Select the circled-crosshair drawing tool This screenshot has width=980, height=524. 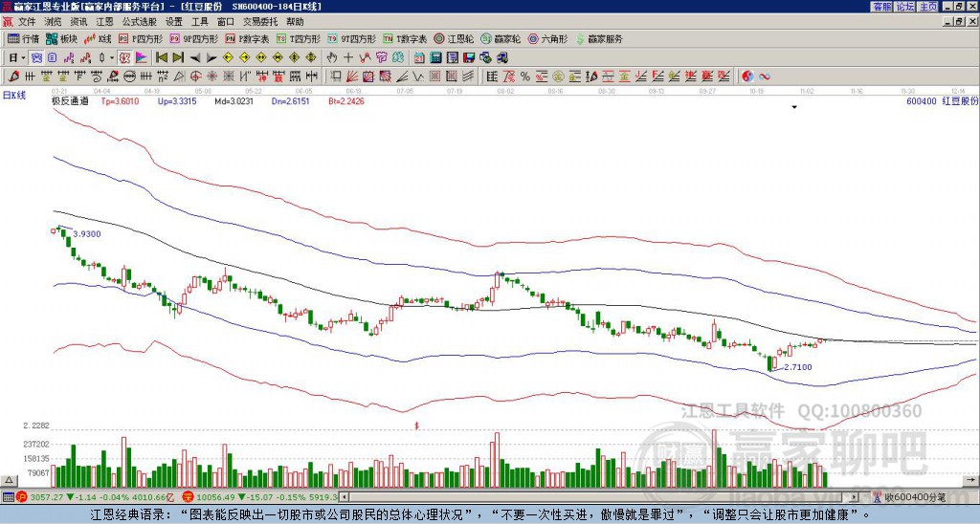click(195, 76)
